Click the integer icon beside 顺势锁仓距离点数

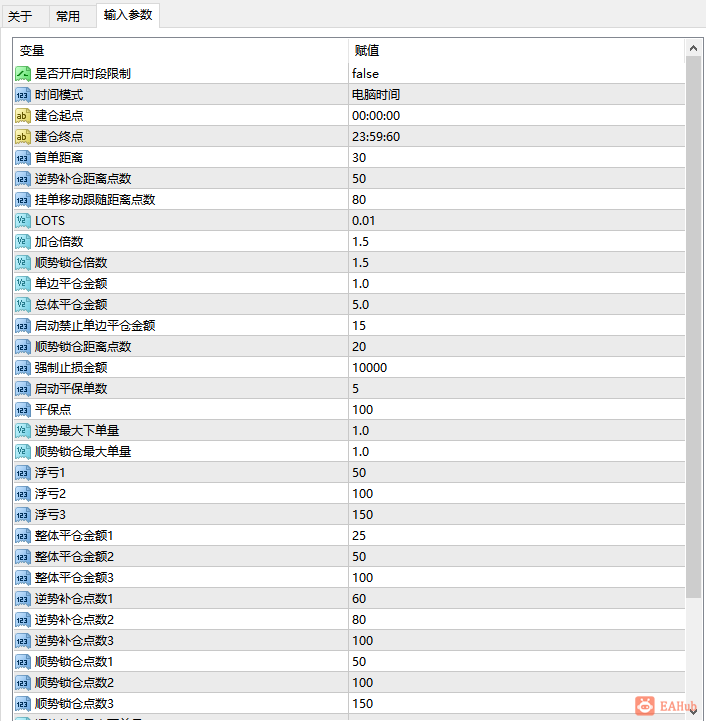[x=23, y=347]
